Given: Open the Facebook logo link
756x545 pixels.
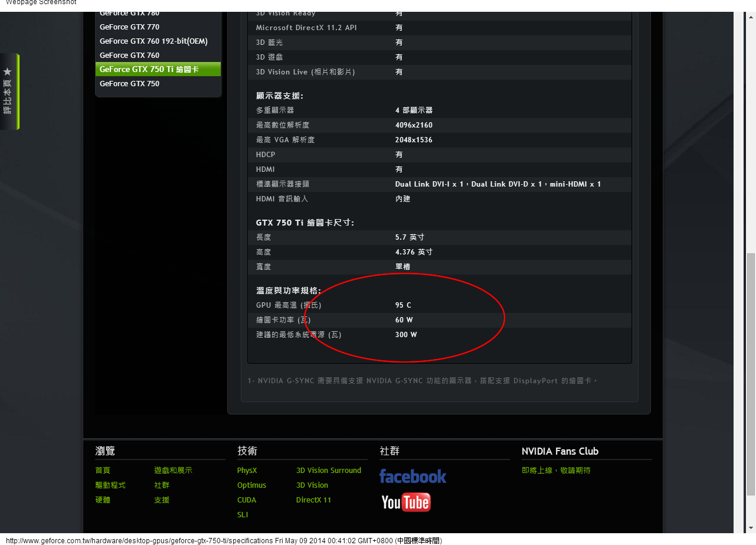Looking at the screenshot, I should pos(413,477).
